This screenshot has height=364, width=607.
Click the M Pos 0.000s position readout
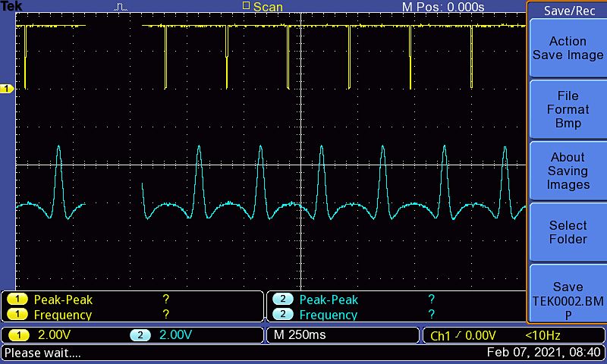click(x=442, y=7)
